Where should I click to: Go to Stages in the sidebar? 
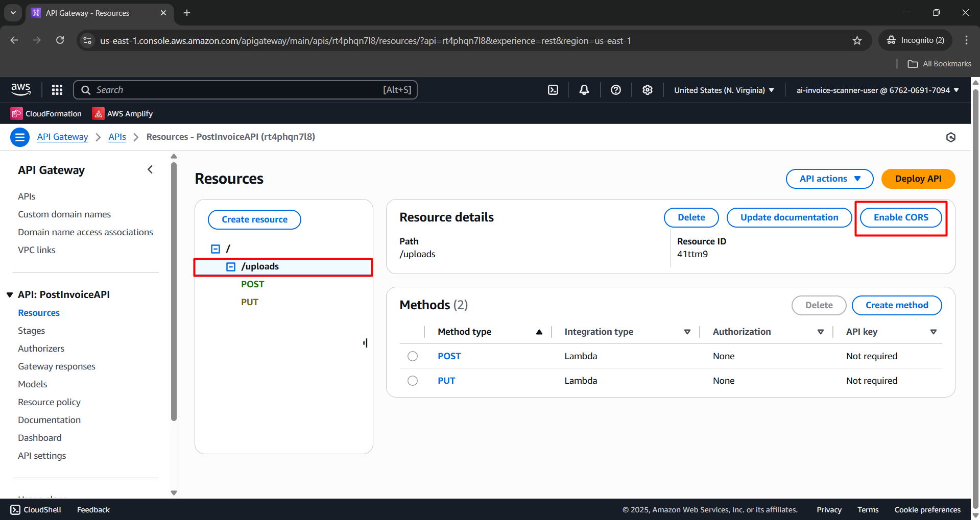pos(32,331)
